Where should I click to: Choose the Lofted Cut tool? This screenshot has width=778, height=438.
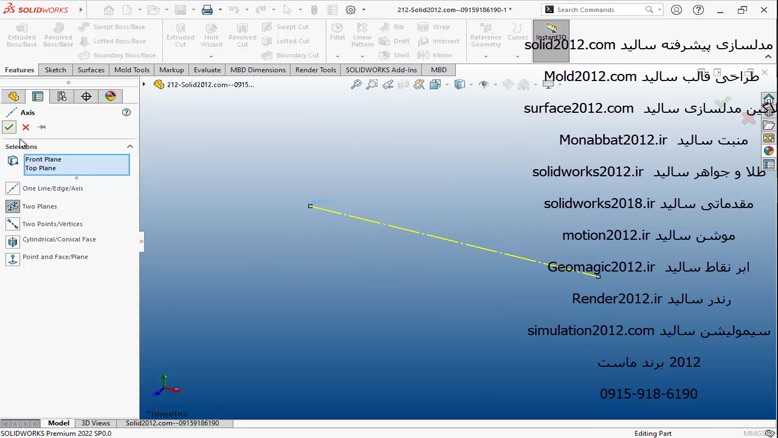coord(286,41)
